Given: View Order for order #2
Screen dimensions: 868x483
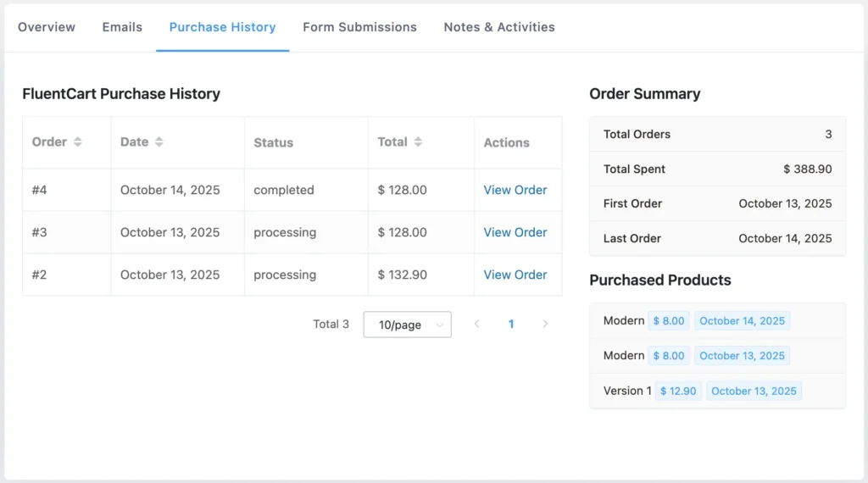Looking at the screenshot, I should (515, 275).
